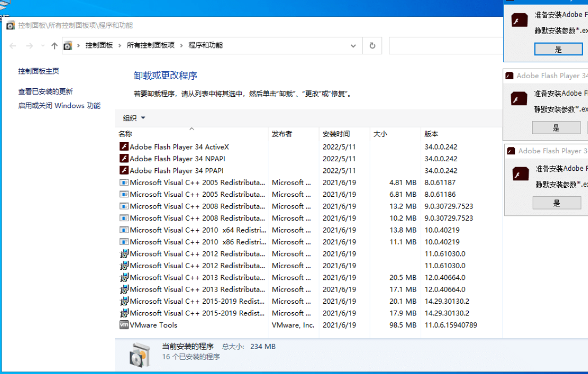Screen dimensions: 588x374
Task: Click the icon of the 13.2 MB Visual C++ 2008
Action: click(x=124, y=206)
